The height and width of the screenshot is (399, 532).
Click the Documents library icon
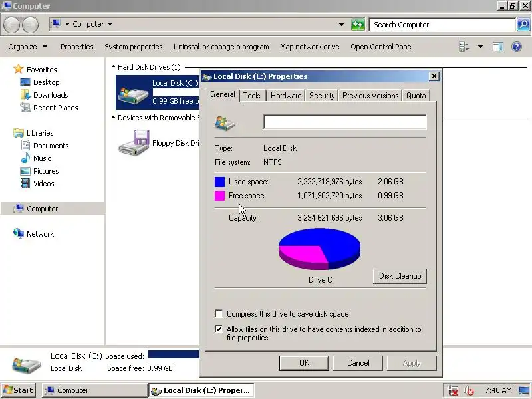pyautogui.click(x=25, y=145)
